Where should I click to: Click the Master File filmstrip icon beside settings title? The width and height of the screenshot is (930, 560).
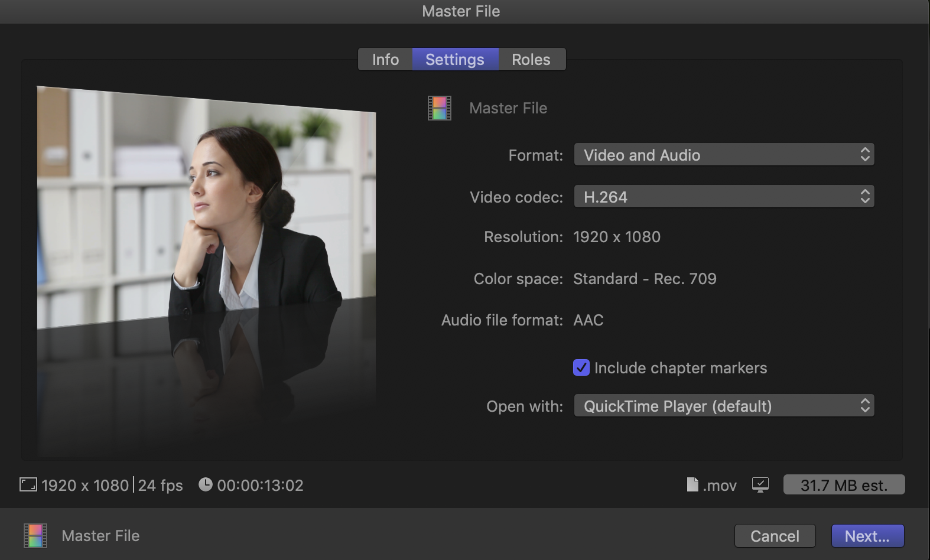tap(440, 108)
